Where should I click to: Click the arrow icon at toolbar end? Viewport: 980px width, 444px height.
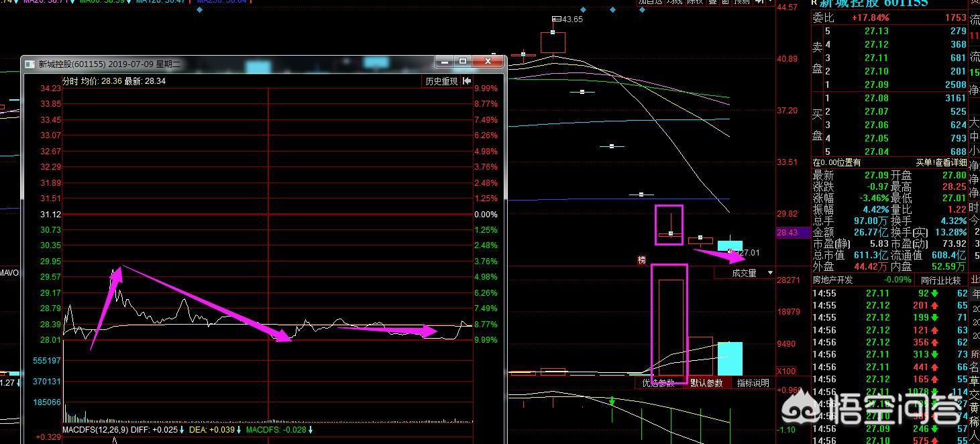tap(759, 2)
